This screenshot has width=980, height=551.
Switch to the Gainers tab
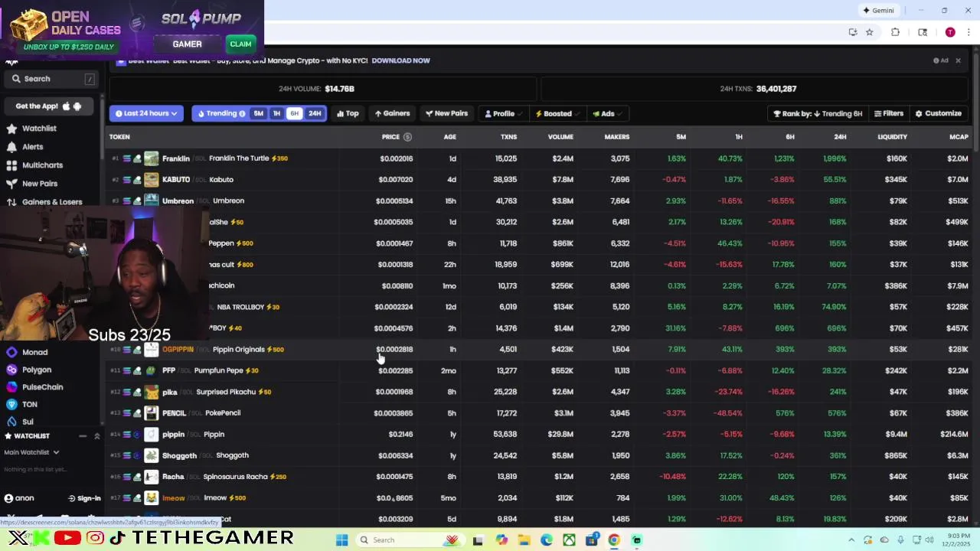(393, 113)
